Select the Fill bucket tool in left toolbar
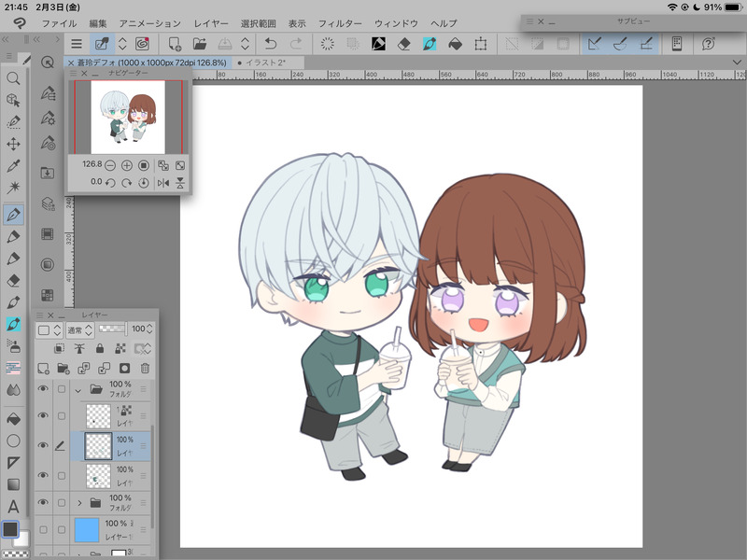Screen dimensions: 747x560 [x=13, y=419]
